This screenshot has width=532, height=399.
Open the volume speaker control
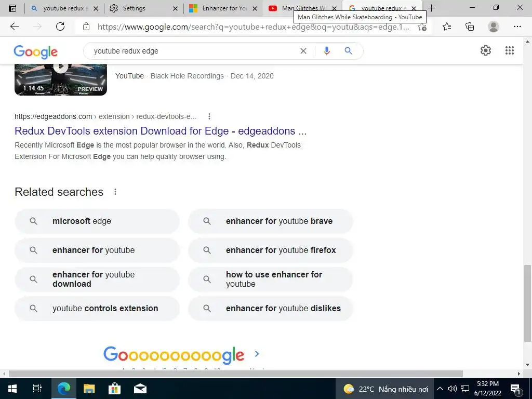(x=452, y=389)
